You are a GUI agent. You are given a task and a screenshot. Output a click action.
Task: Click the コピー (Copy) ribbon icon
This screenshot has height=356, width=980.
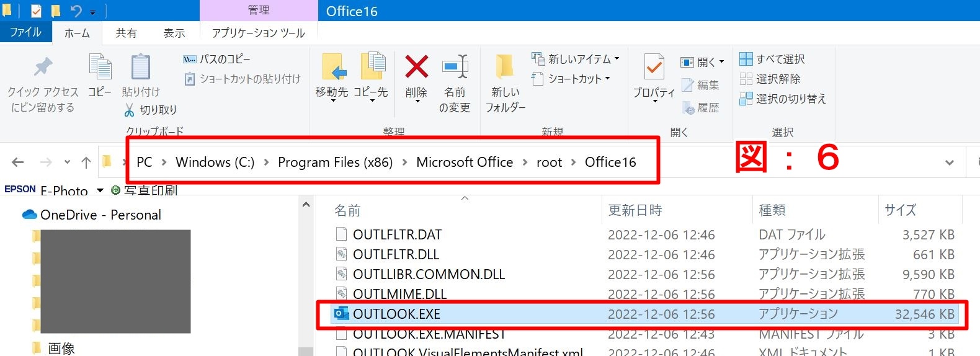point(100,67)
